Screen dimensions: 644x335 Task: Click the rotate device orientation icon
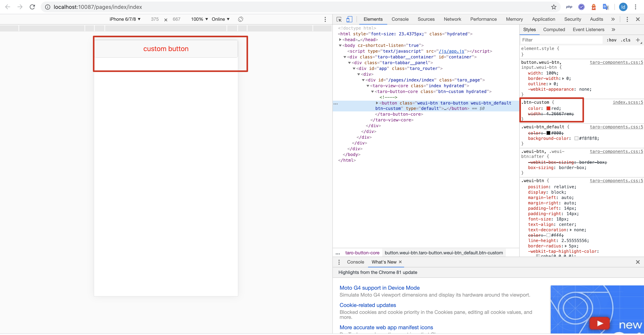coord(240,19)
